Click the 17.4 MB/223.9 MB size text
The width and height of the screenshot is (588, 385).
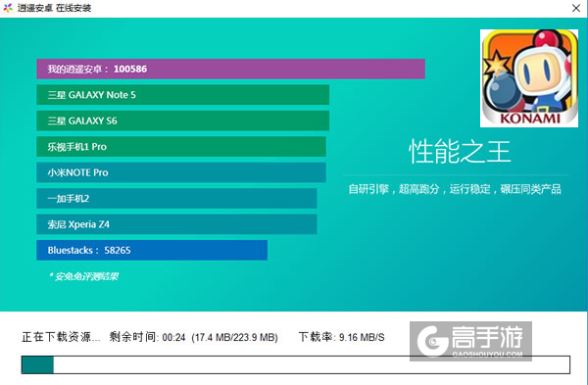pyautogui.click(x=235, y=337)
